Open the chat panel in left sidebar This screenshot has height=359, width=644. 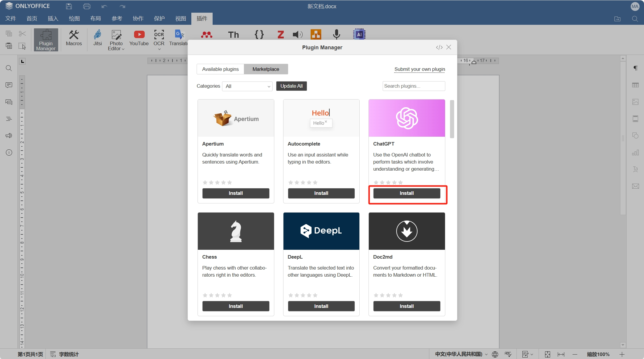[x=9, y=102]
